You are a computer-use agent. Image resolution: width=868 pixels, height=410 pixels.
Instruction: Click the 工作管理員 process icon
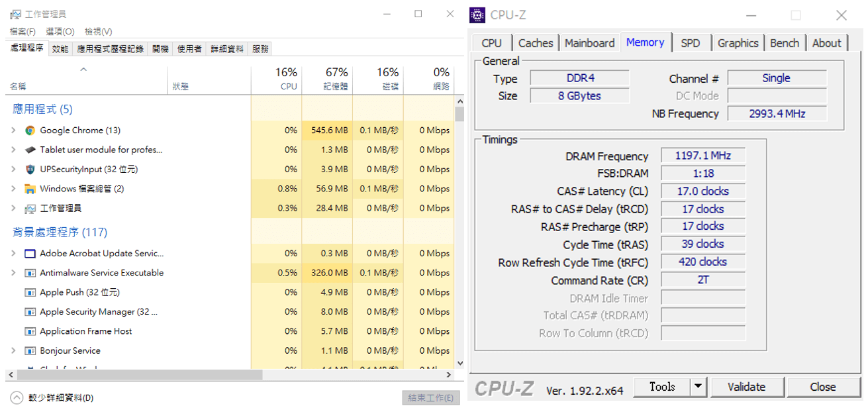[30, 209]
